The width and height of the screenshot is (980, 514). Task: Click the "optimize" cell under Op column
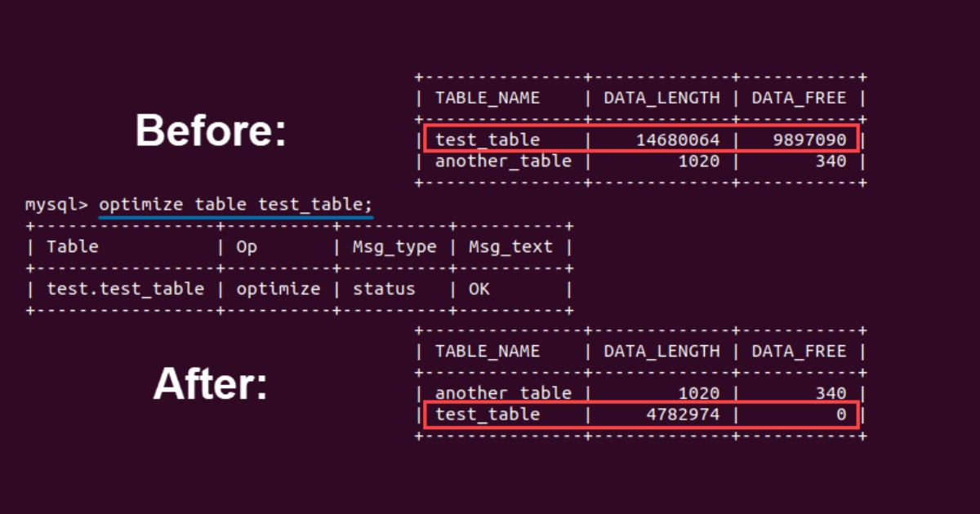(x=278, y=289)
